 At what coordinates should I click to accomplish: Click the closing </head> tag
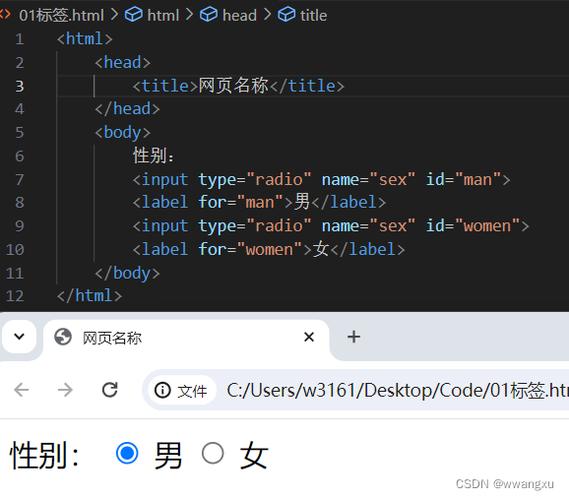(127, 109)
